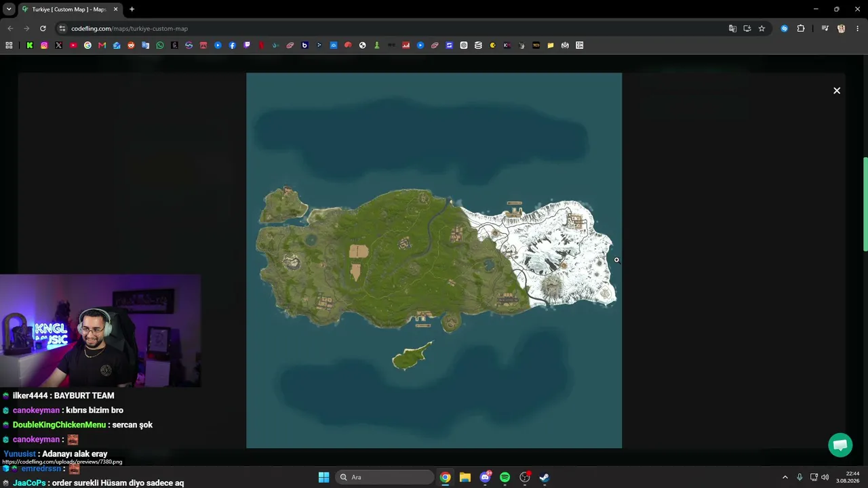Click the Turkiye map preview image
Viewport: 868px width, 488px height.
434,260
